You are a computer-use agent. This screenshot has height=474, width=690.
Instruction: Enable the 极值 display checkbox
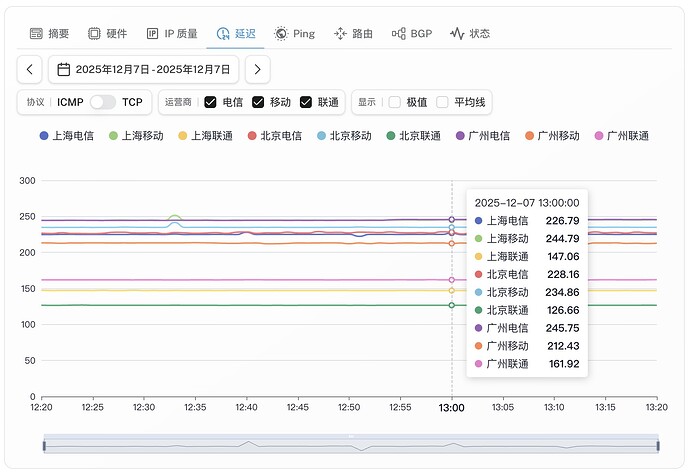coord(395,102)
